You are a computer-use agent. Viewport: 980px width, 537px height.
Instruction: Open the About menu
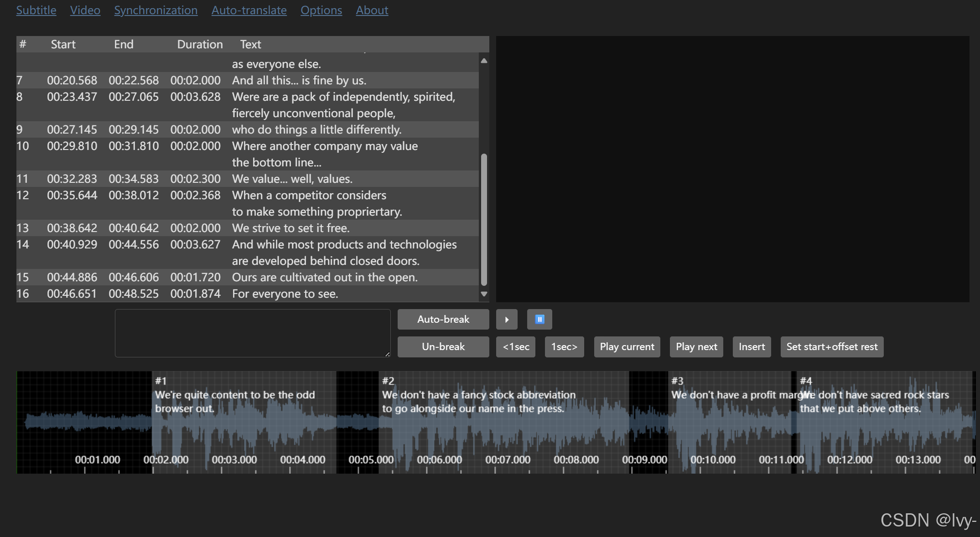(x=372, y=10)
